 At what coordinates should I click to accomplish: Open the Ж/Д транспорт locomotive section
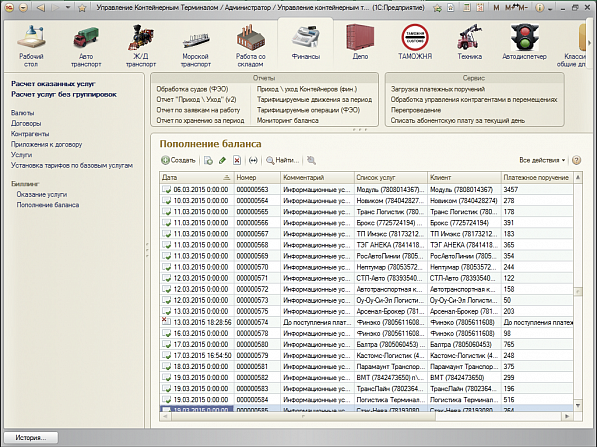point(141,46)
